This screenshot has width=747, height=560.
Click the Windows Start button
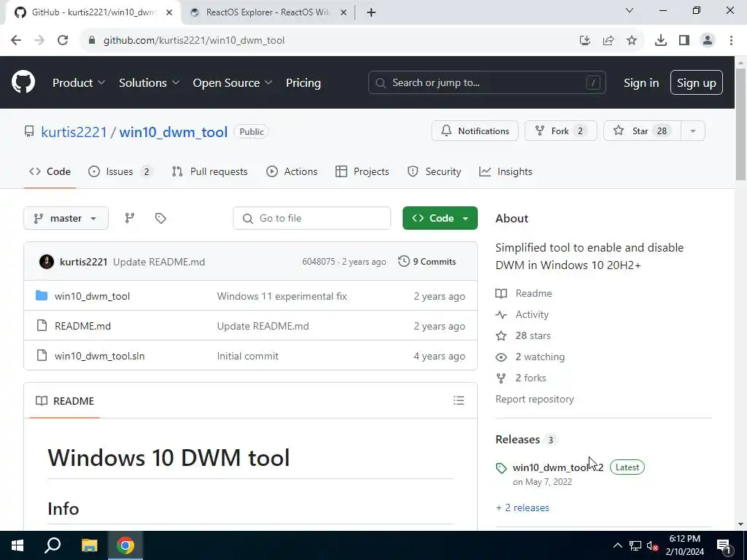click(18, 545)
